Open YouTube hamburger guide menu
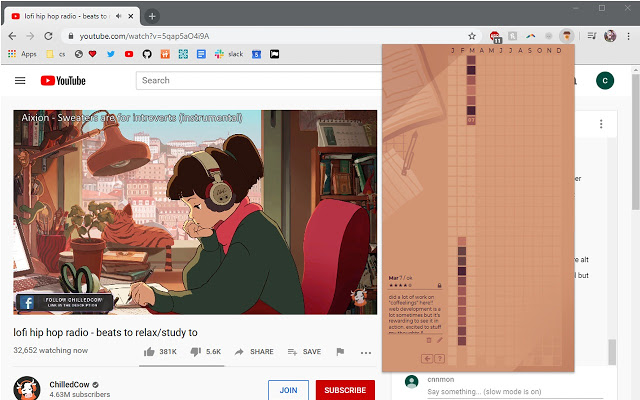 click(x=20, y=80)
